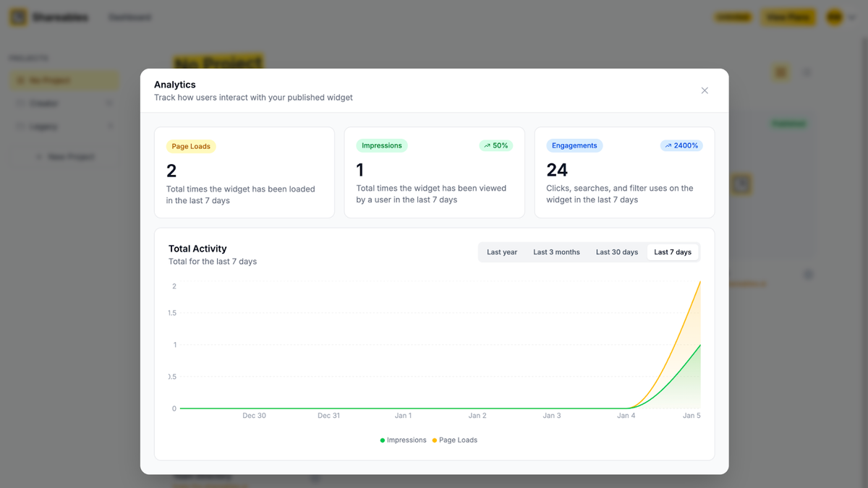Image resolution: width=868 pixels, height=488 pixels.
Task: Dismiss the Analytics dialog with the X
Action: pos(705,90)
